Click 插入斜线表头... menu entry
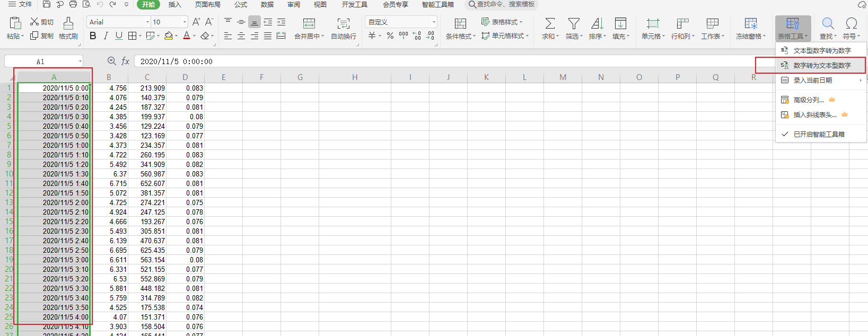Screen dimensions: 868x336 [821, 114]
